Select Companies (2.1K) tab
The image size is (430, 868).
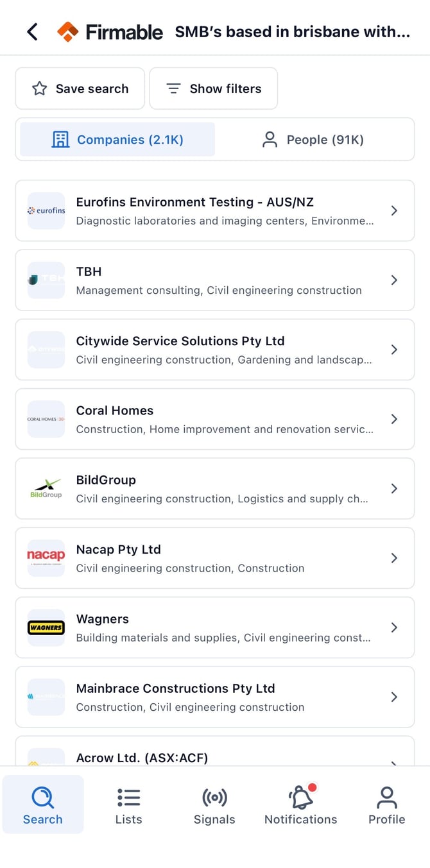point(117,139)
